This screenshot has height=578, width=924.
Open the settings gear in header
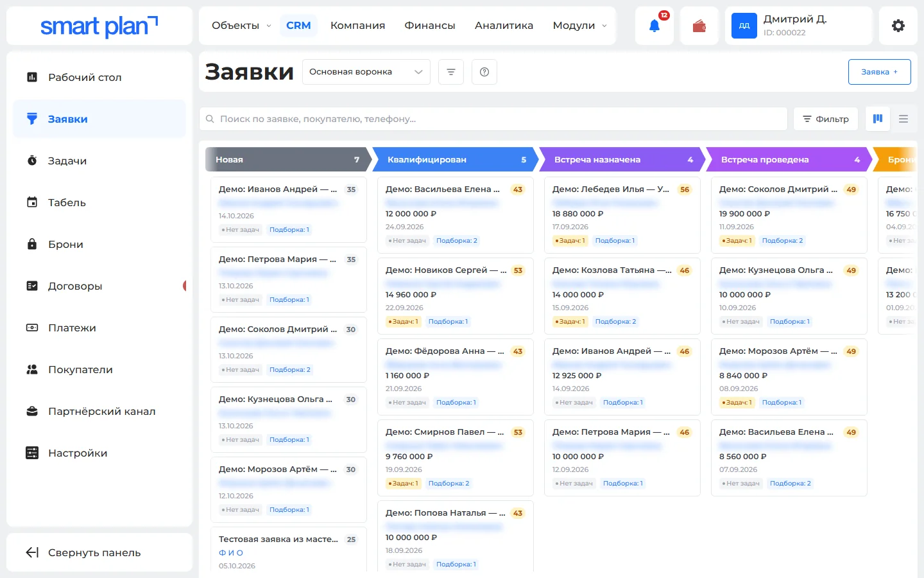tap(898, 26)
